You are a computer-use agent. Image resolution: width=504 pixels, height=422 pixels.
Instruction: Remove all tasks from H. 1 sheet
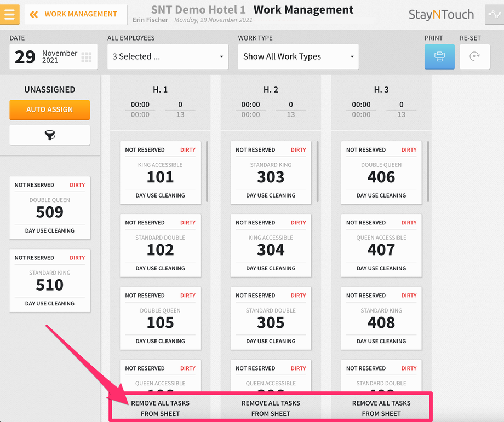[x=160, y=408]
